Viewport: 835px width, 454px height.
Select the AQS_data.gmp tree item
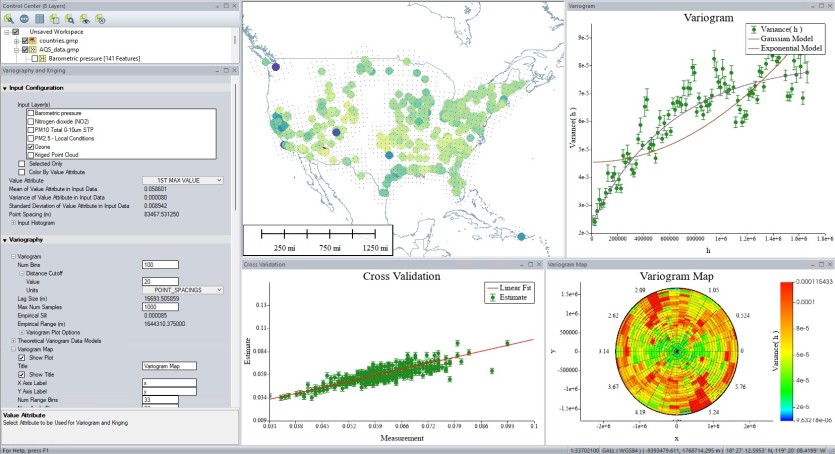pos(62,49)
